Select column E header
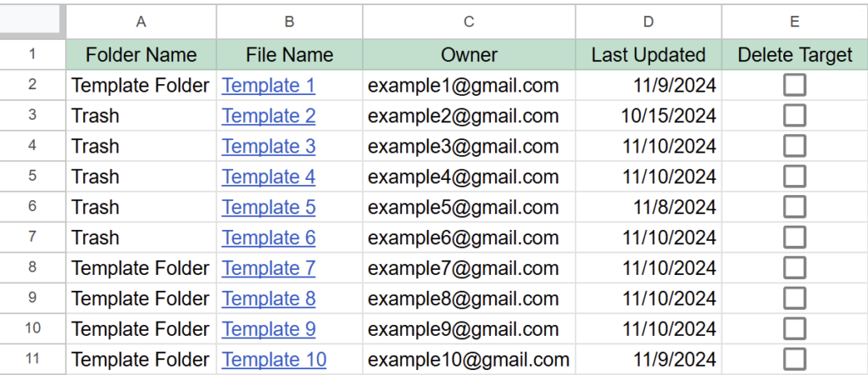This screenshot has width=868, height=375. click(795, 21)
